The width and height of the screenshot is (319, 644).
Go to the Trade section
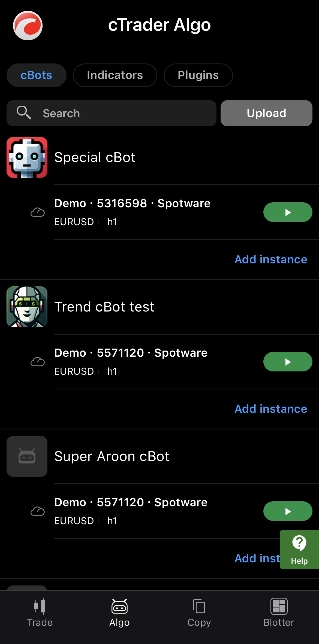(x=40, y=613)
